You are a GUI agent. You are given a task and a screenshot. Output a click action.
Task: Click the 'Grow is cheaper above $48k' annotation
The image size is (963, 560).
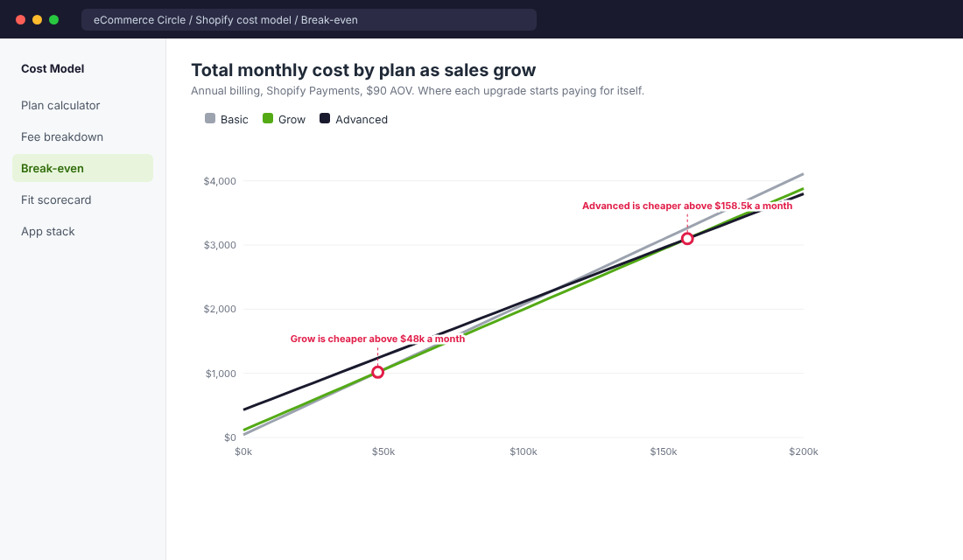coord(377,339)
